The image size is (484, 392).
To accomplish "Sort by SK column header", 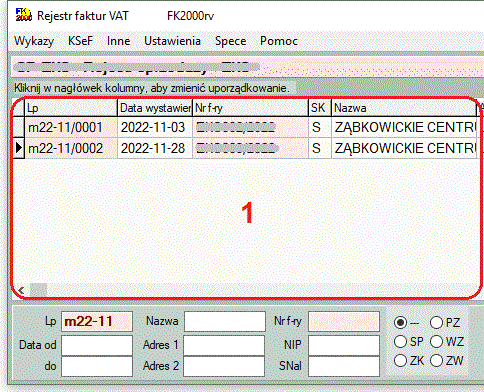I will pos(320,108).
